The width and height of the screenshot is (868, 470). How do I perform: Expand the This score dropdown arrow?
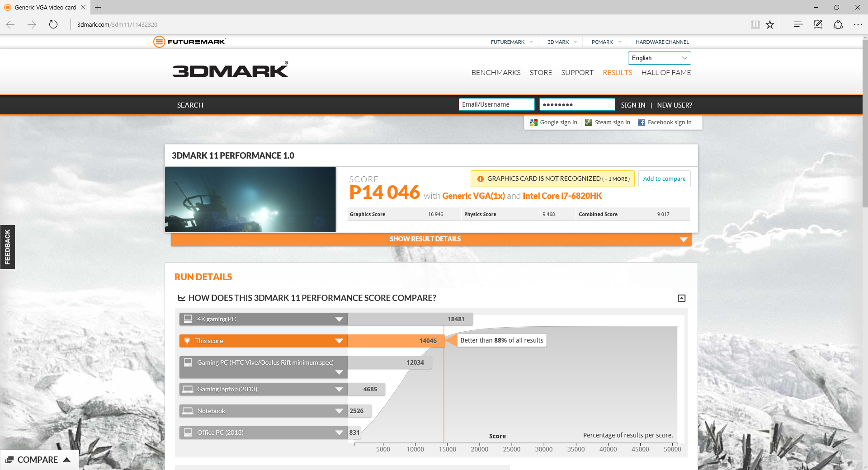[x=339, y=341]
